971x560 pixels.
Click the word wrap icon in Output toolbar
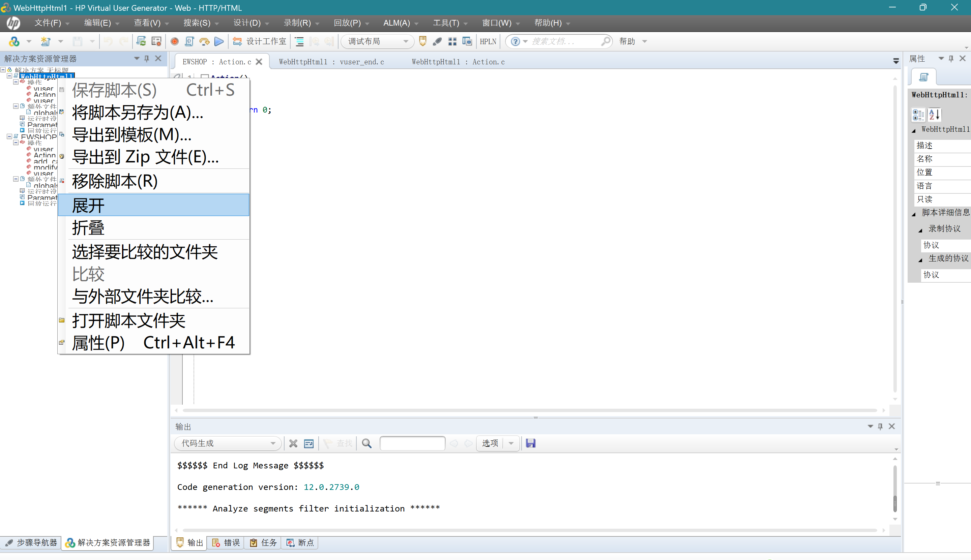(x=308, y=443)
